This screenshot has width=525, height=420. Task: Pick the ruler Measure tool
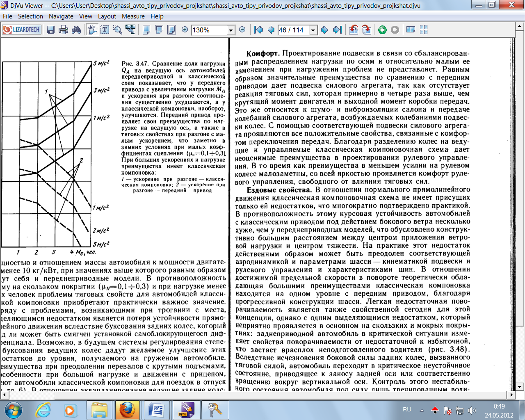click(130, 30)
